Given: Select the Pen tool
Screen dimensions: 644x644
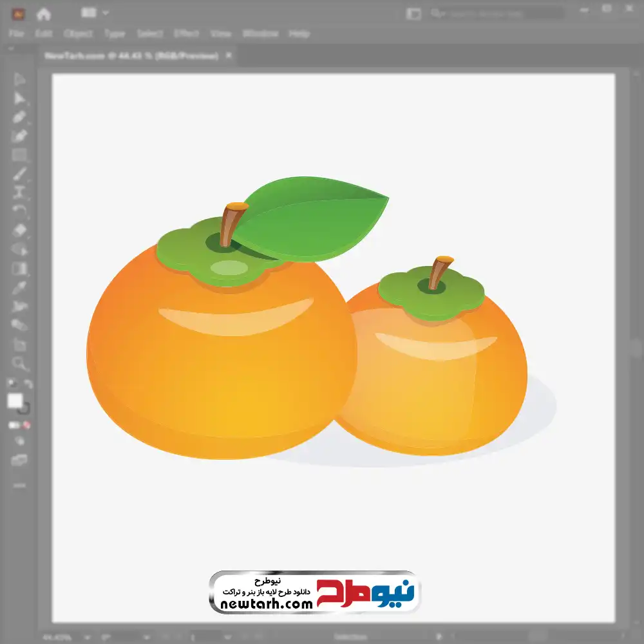Looking at the screenshot, I should [19, 117].
